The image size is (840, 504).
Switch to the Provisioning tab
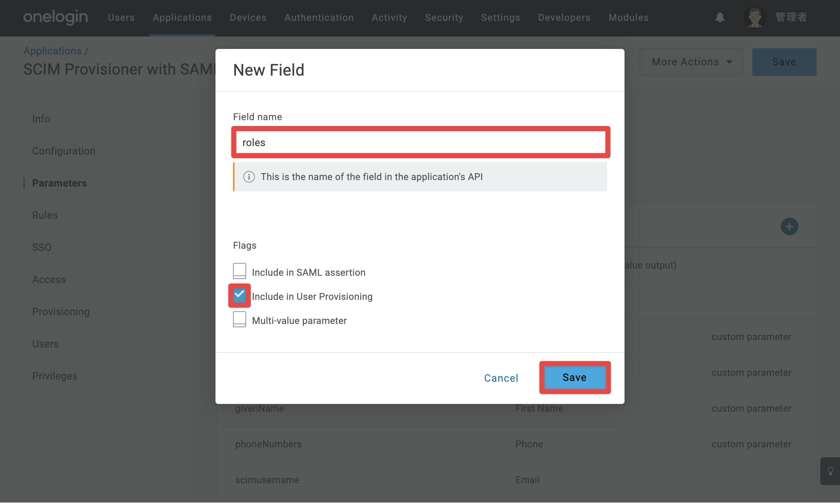coord(61,312)
